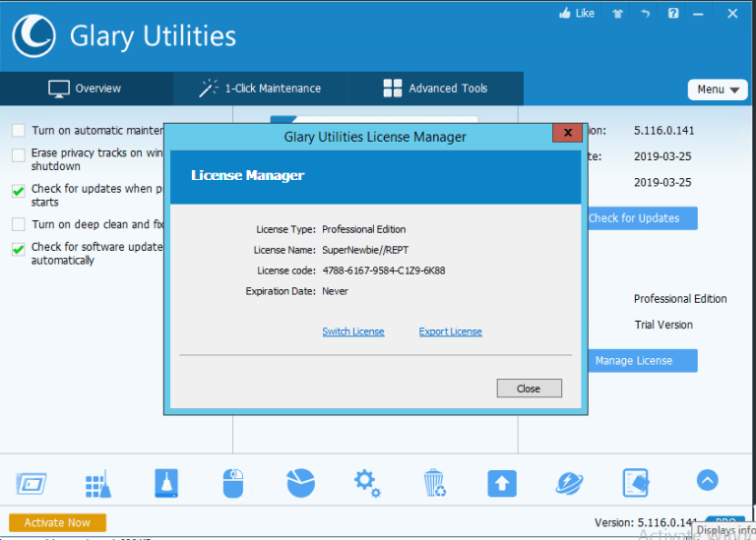Uncheck 'Check for updates when program starts'
The width and height of the screenshot is (756, 540).
(19, 191)
